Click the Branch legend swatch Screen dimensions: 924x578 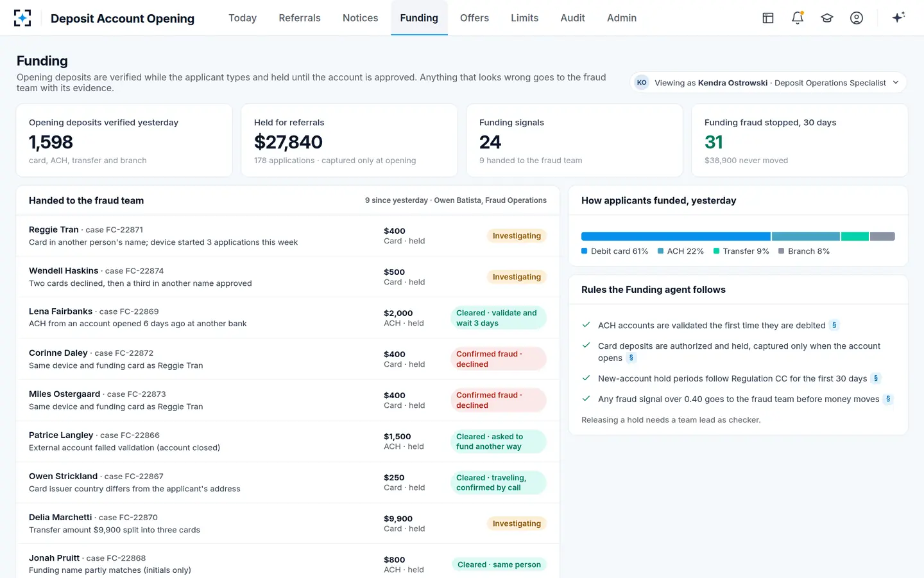pos(781,251)
